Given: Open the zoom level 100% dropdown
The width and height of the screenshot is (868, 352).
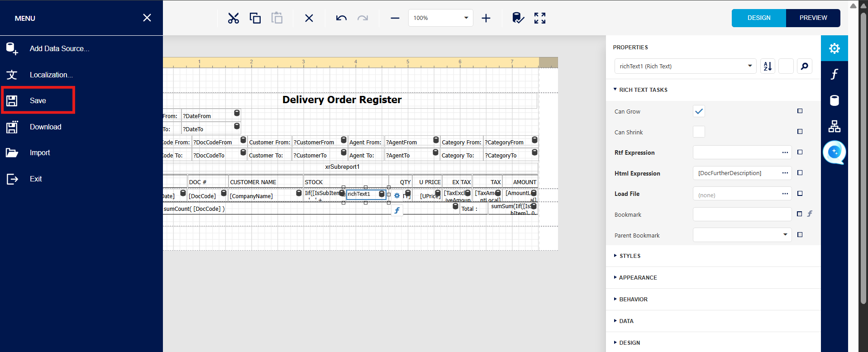Looking at the screenshot, I should pyautogui.click(x=440, y=18).
